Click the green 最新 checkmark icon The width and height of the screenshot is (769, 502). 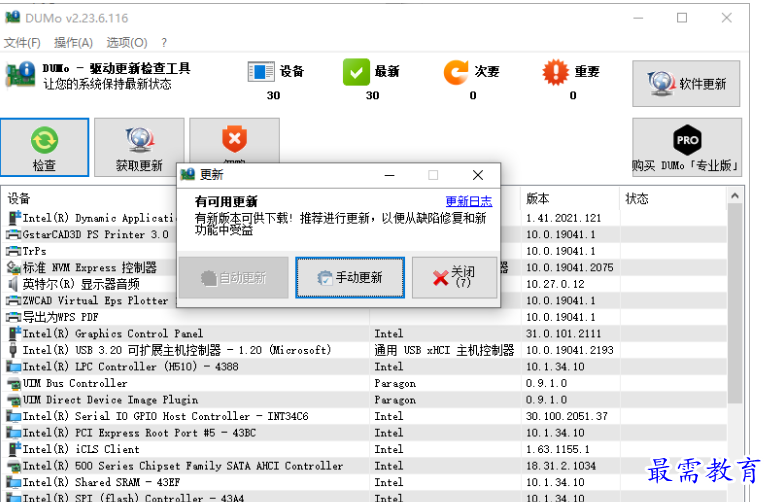pyautogui.click(x=356, y=72)
